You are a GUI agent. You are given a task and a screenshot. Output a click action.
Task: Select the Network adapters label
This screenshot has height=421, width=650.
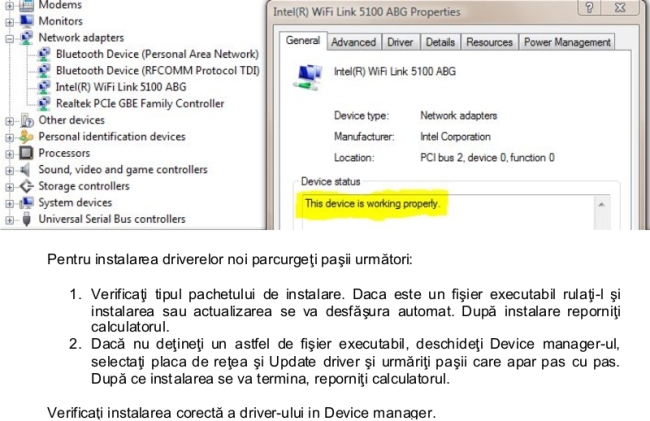coord(81,37)
